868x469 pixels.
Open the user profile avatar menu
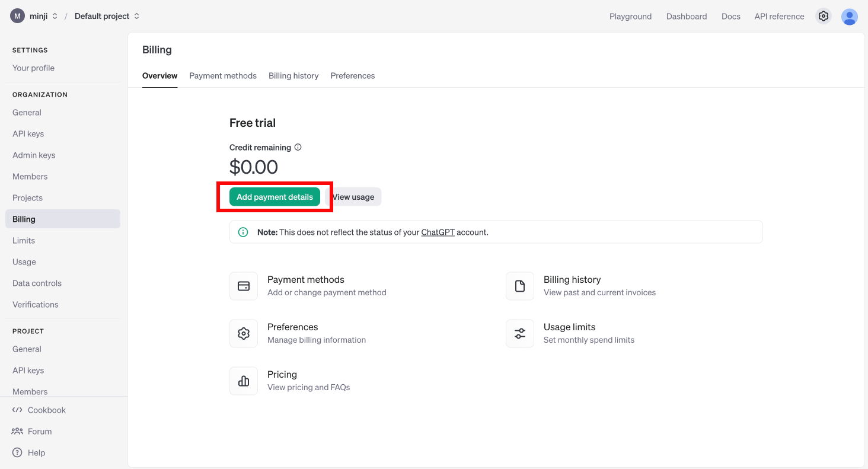click(849, 17)
